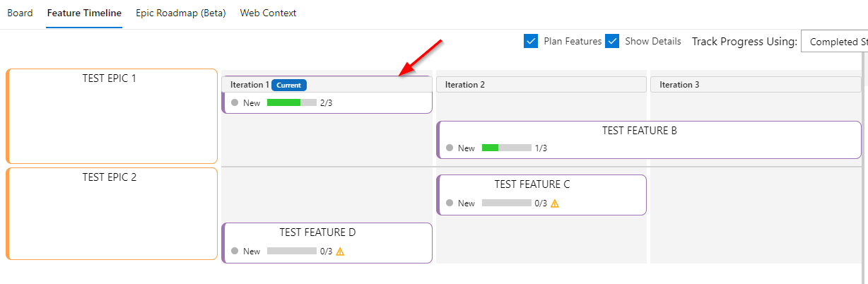Click TEST FEATURE D progress bar
The height and width of the screenshot is (284, 868).
(292, 251)
